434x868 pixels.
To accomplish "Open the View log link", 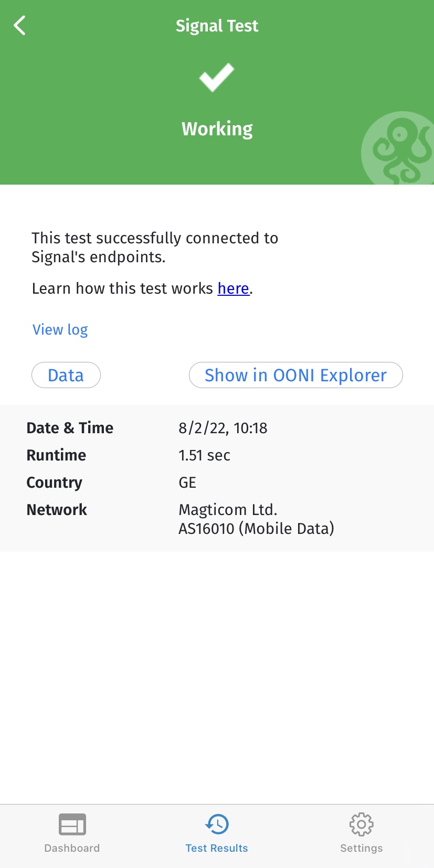I will 60,329.
